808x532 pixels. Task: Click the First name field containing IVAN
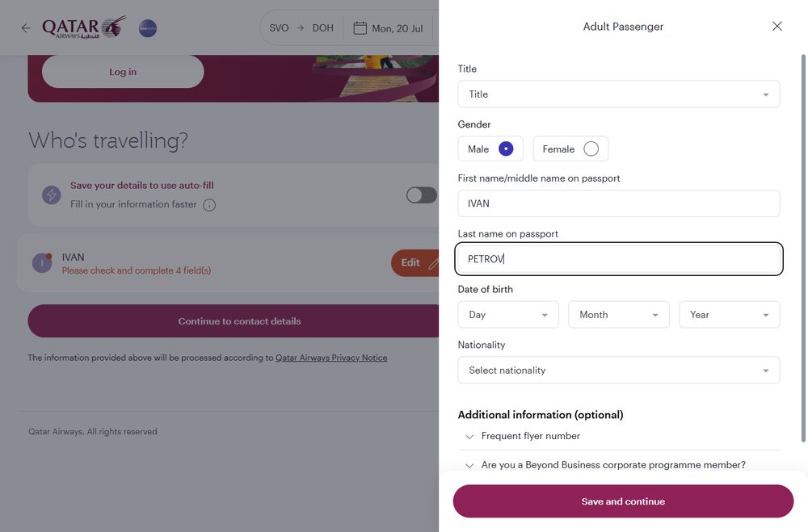tap(619, 203)
